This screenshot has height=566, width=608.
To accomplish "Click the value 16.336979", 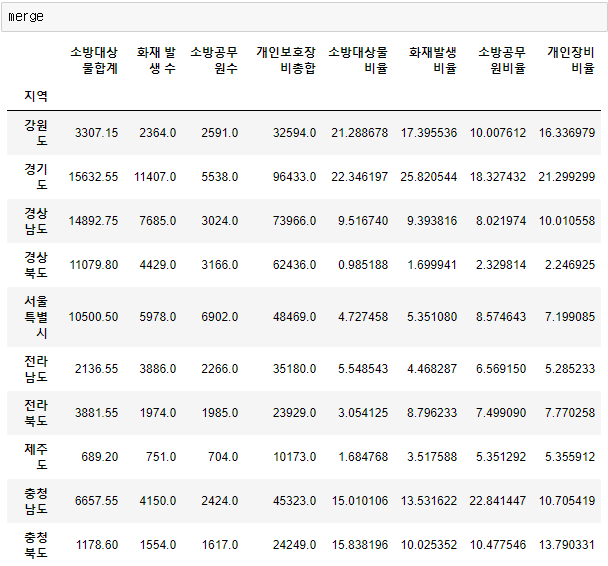I will (567, 133).
